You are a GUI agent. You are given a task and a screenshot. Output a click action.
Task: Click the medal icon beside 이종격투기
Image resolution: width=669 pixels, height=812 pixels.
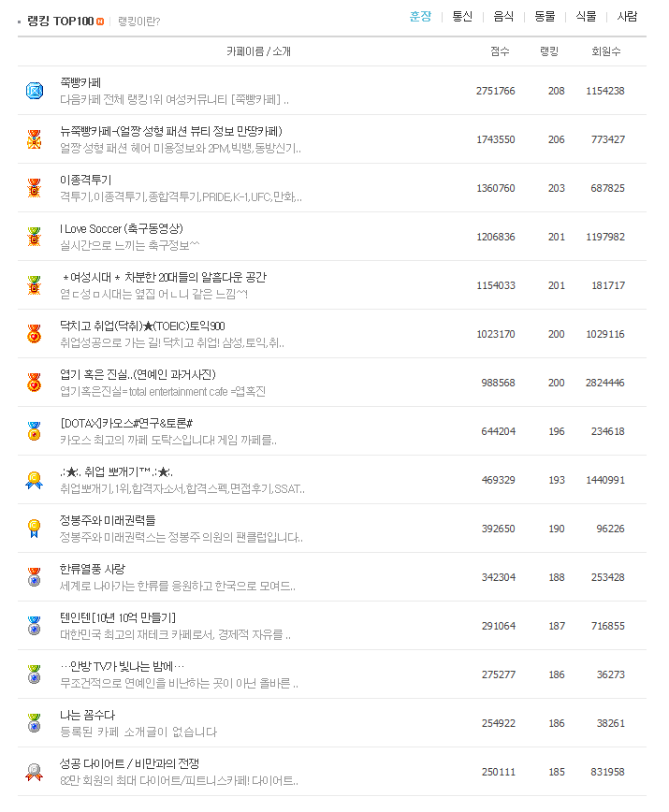coord(35,188)
